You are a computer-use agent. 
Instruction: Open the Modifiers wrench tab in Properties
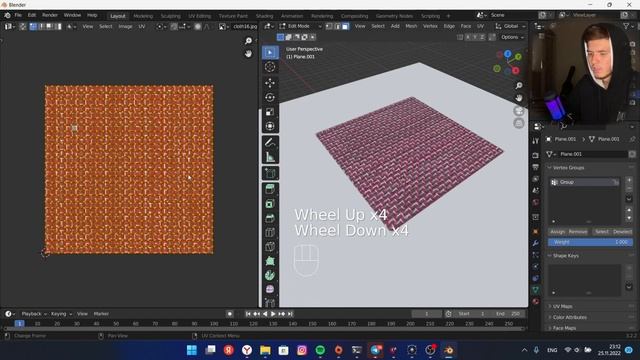point(536,243)
